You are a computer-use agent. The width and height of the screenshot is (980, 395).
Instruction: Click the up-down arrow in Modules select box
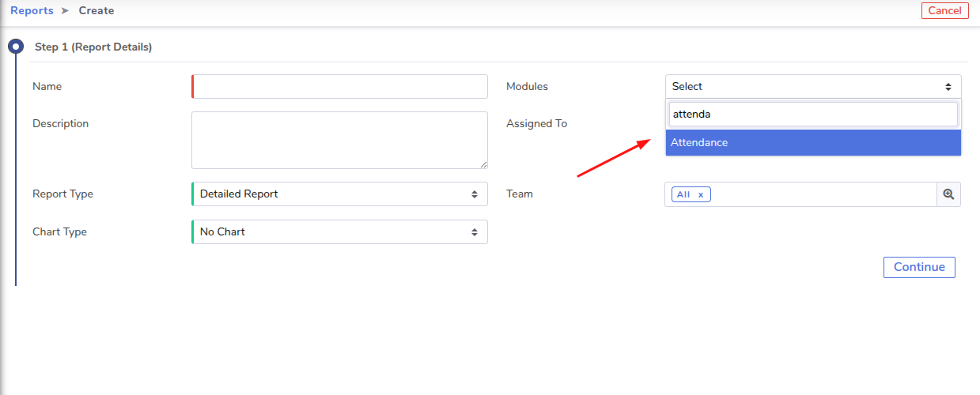(948, 87)
